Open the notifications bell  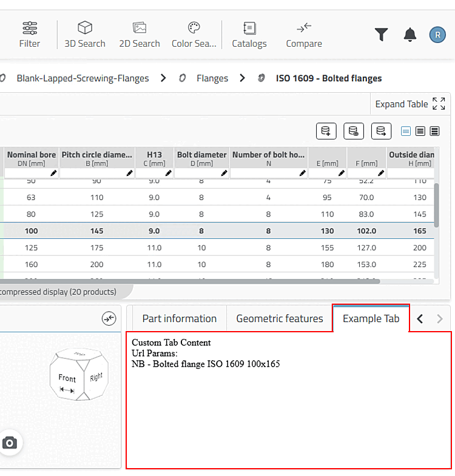pyautogui.click(x=410, y=35)
